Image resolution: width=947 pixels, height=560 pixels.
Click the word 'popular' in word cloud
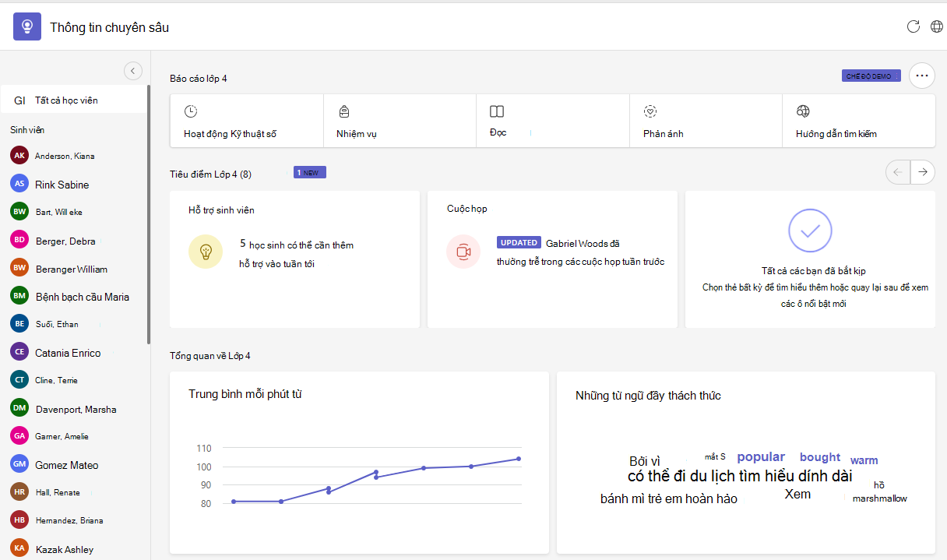761,457
